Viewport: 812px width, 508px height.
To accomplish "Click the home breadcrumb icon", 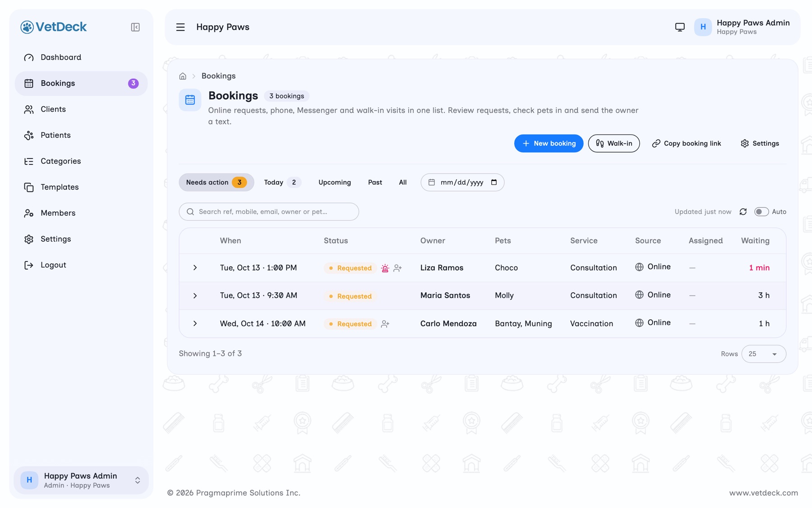I will coord(183,76).
